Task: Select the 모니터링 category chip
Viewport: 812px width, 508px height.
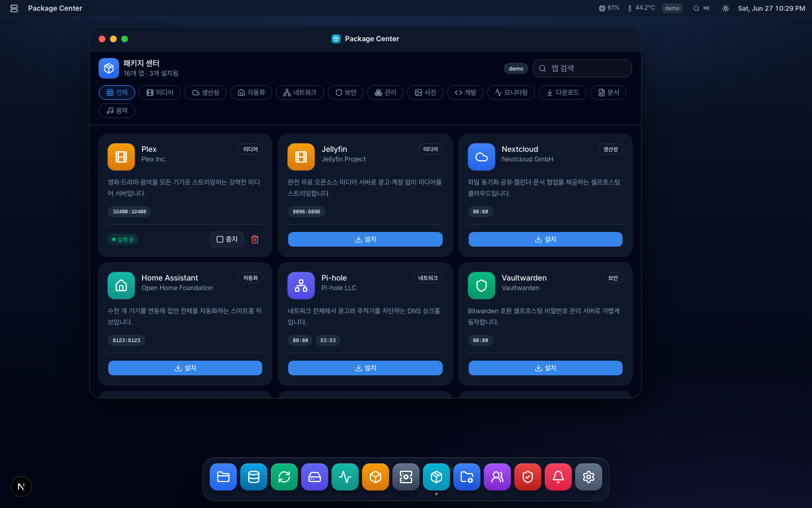Action: point(511,93)
